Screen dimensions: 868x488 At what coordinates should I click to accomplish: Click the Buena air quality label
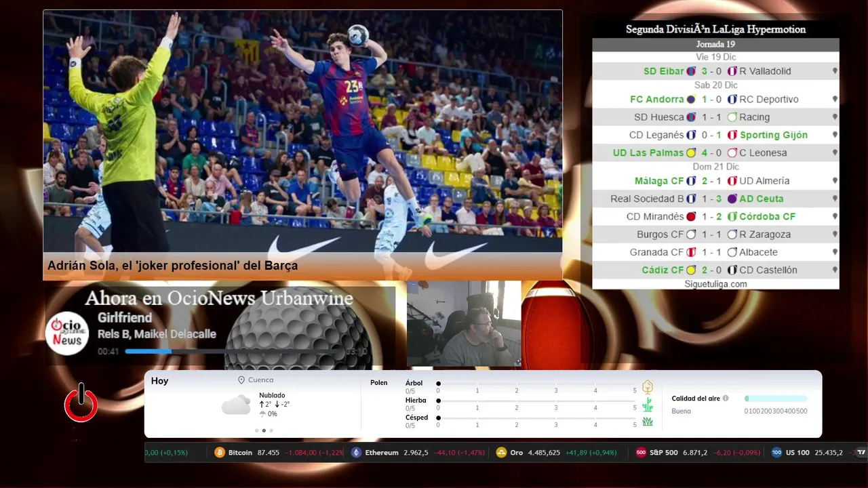tap(681, 411)
